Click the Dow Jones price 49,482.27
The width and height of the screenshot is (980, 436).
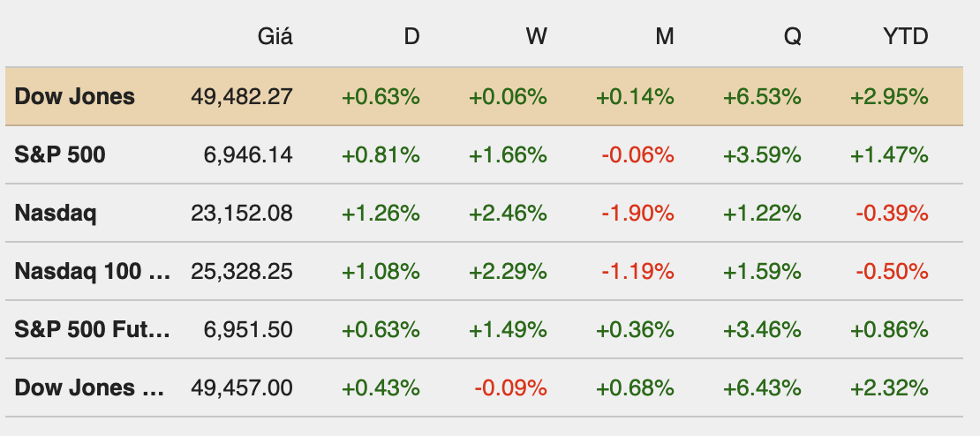click(x=242, y=96)
